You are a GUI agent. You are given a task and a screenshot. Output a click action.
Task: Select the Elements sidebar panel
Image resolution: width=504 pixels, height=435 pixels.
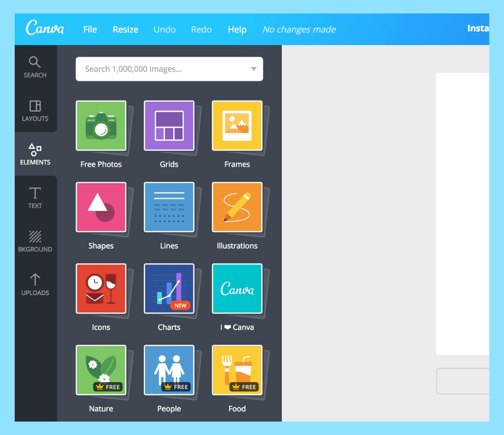[35, 154]
